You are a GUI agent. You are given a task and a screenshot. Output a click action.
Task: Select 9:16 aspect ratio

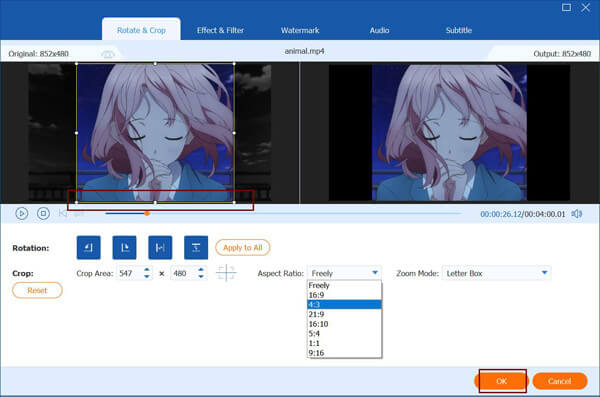[344, 353]
